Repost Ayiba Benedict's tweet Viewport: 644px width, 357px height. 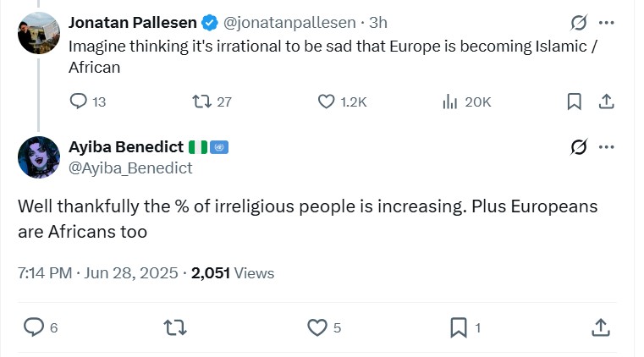point(175,328)
